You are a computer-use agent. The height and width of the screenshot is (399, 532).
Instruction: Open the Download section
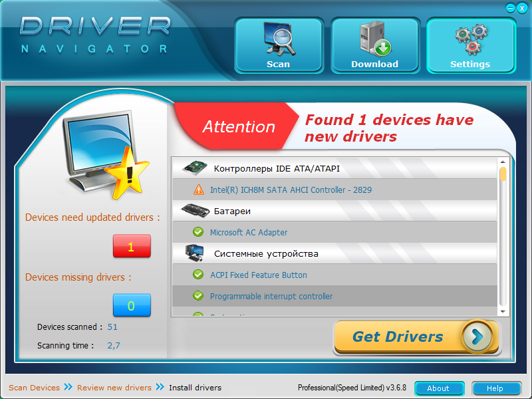click(375, 45)
